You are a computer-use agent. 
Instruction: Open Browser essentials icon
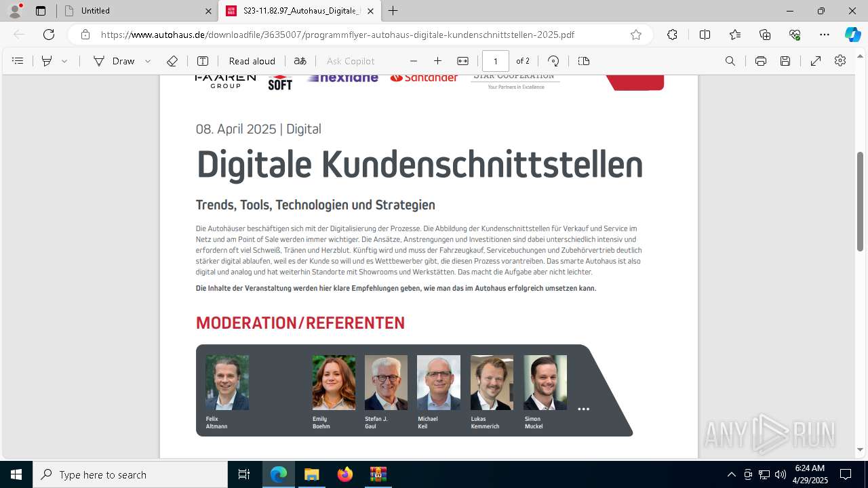795,35
